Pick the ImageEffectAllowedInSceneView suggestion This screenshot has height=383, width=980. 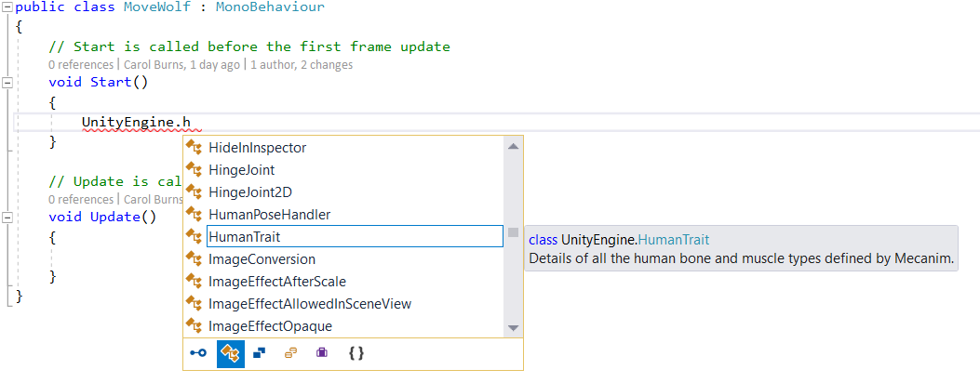tap(309, 304)
